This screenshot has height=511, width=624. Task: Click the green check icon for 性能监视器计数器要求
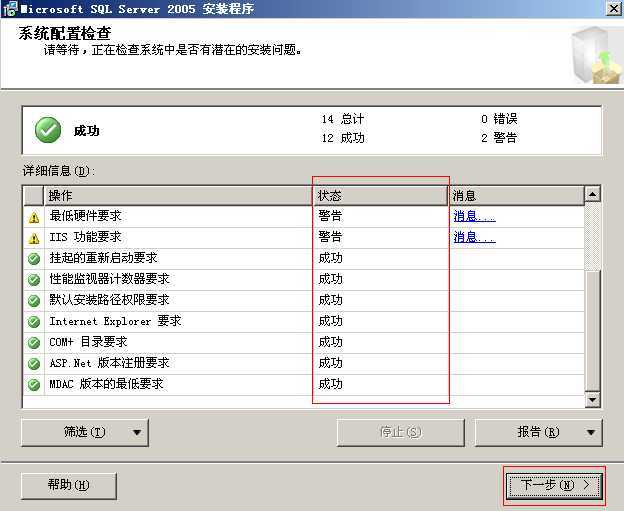[34, 280]
